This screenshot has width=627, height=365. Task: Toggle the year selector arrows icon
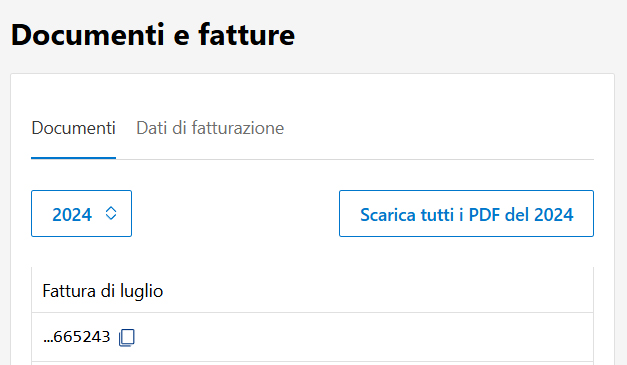[x=111, y=213]
